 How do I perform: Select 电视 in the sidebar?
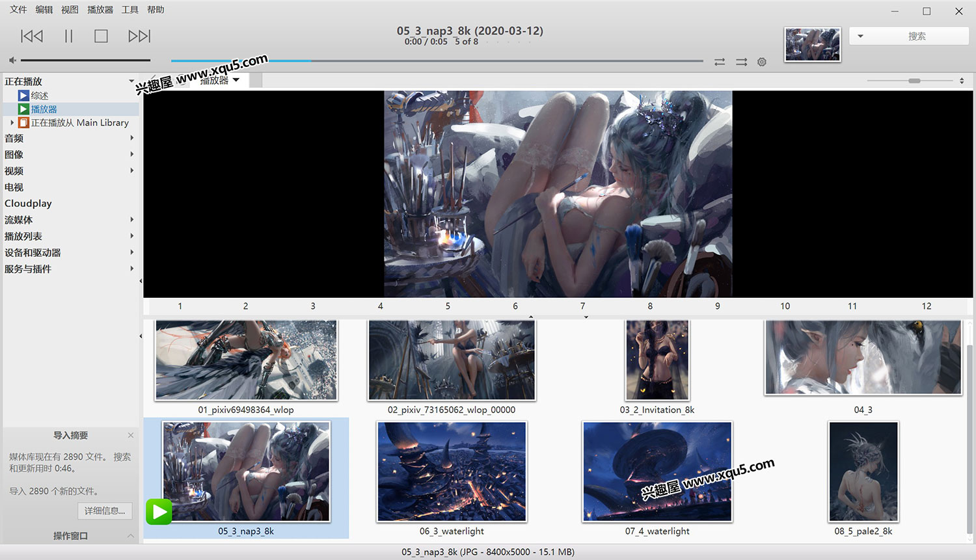click(x=14, y=187)
